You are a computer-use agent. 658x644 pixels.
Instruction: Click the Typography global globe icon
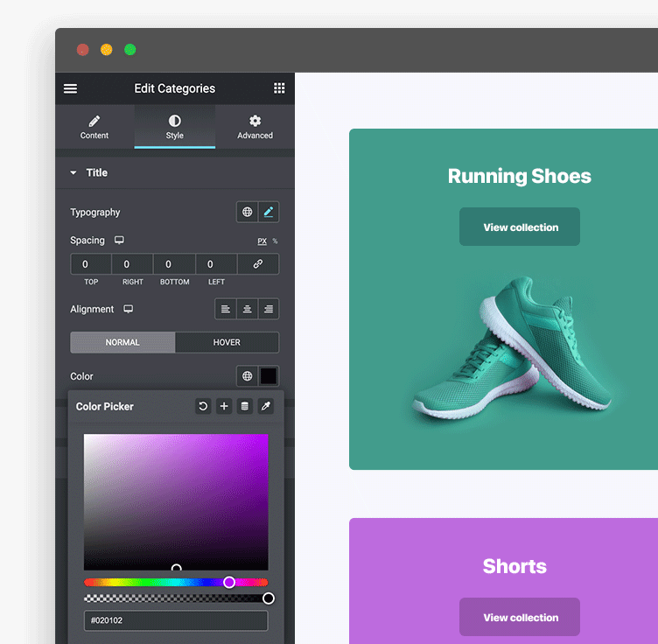pos(248,212)
